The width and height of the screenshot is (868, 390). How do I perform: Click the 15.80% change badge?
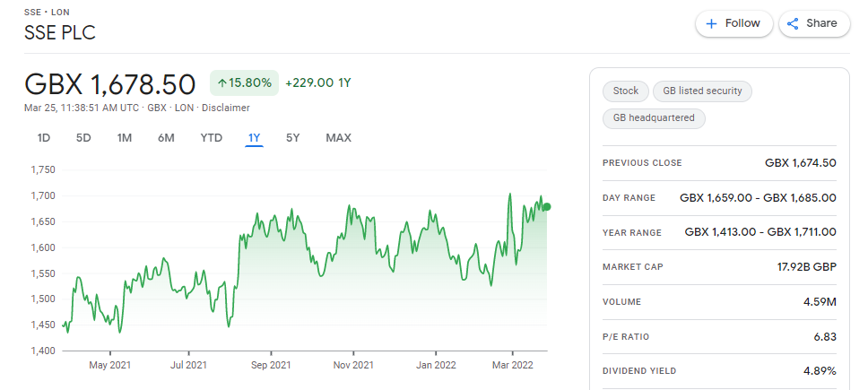244,83
